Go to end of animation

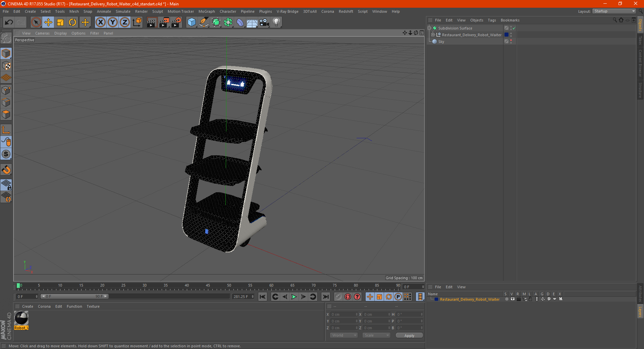click(325, 297)
